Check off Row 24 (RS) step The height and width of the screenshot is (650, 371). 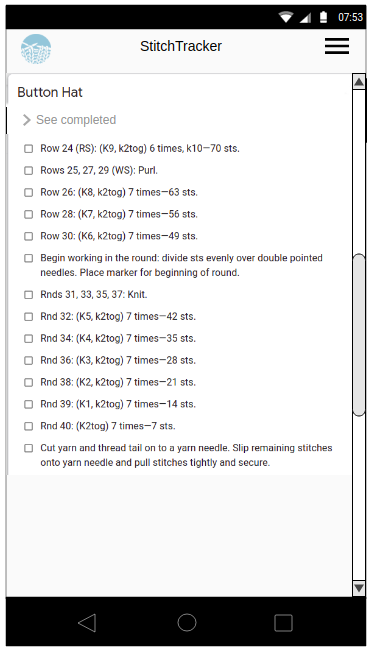point(28,148)
